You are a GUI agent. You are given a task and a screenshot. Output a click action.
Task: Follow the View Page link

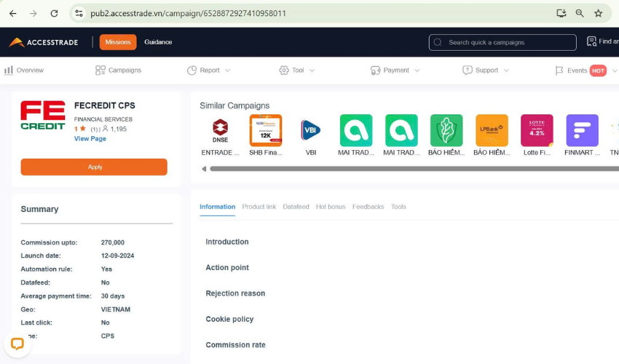(x=90, y=138)
